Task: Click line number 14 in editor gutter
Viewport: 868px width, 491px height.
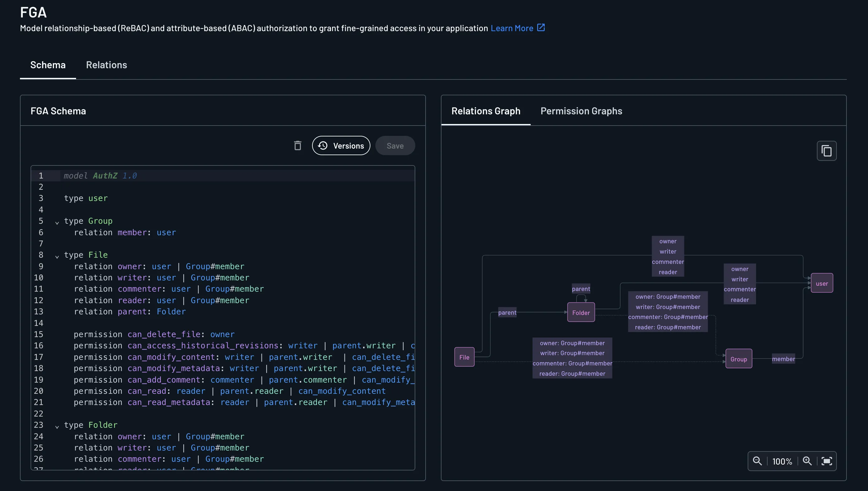Action: coord(38,323)
